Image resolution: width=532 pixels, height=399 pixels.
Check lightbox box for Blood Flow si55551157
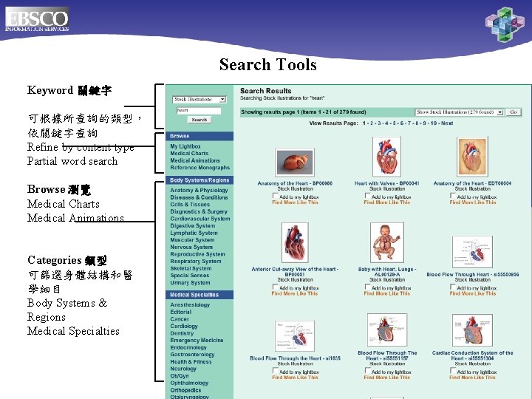coord(368,371)
